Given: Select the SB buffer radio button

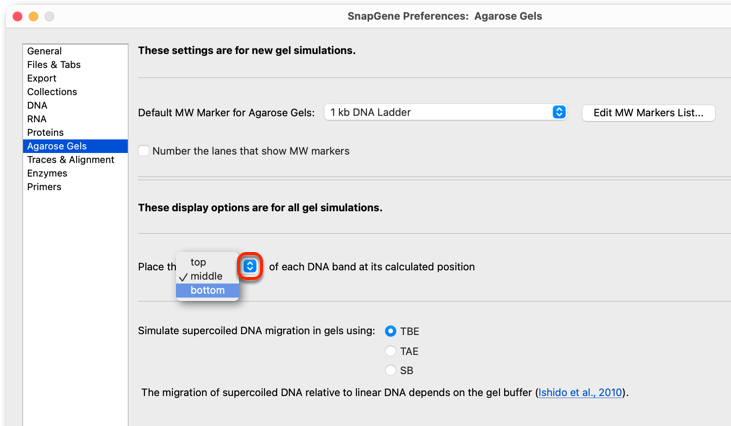Looking at the screenshot, I should 391,370.
